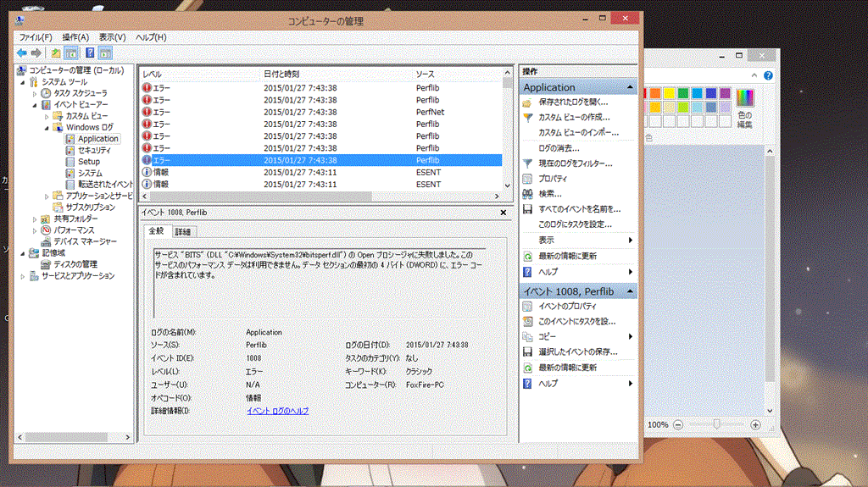Click the Up one level folder icon

56,53
